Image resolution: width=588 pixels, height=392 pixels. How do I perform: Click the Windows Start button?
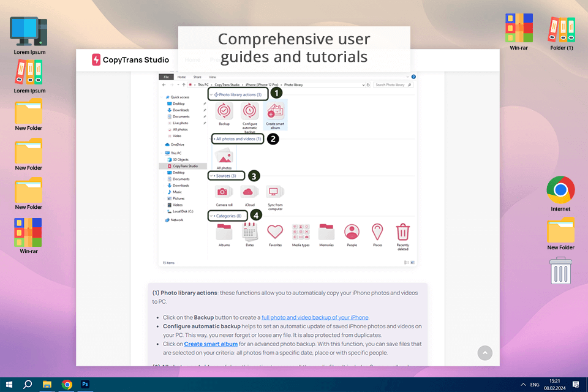pyautogui.click(x=9, y=385)
